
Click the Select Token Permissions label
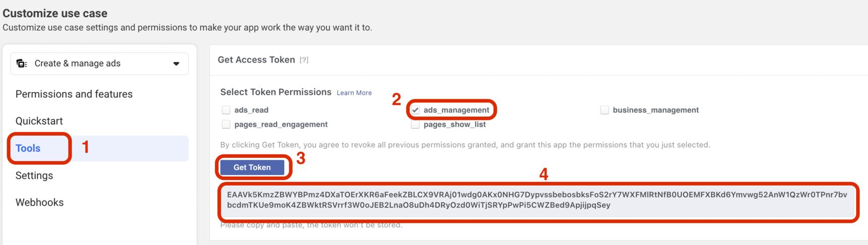[276, 92]
